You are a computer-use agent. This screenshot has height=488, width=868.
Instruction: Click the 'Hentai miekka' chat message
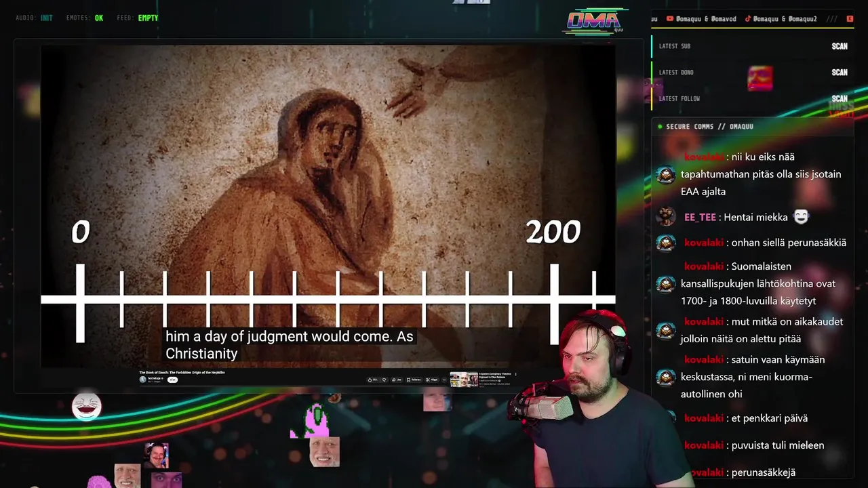click(x=756, y=218)
